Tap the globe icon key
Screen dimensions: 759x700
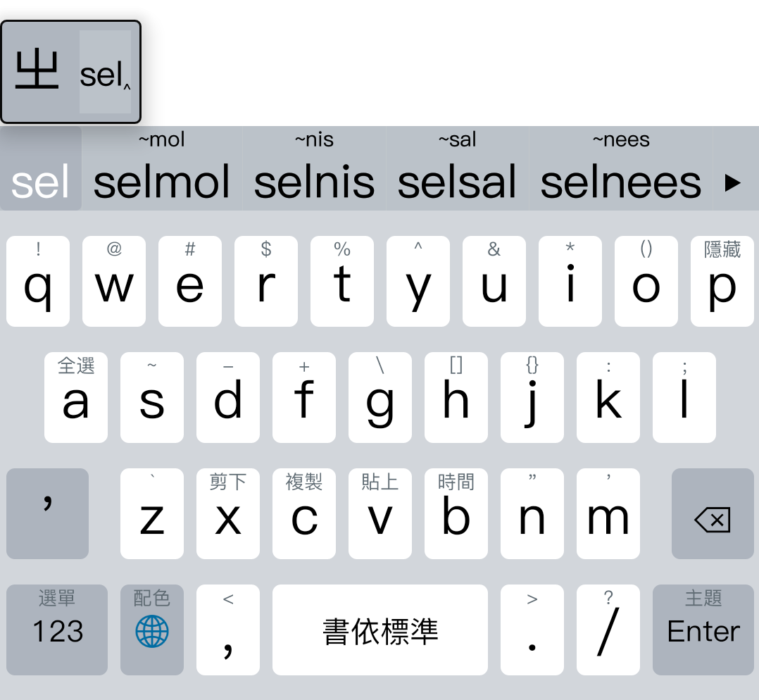pyautogui.click(x=152, y=629)
